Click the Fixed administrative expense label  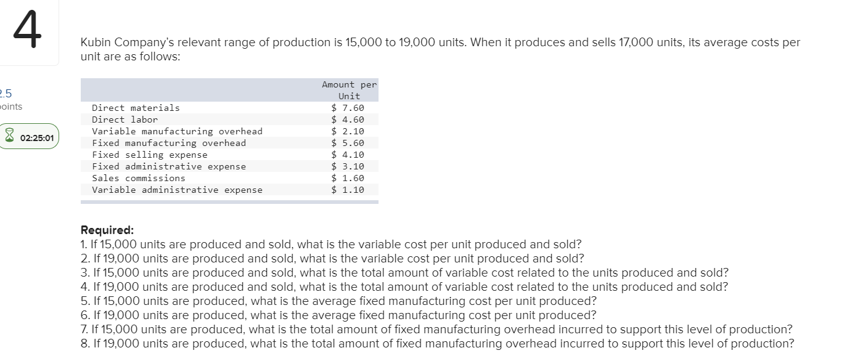click(168, 166)
